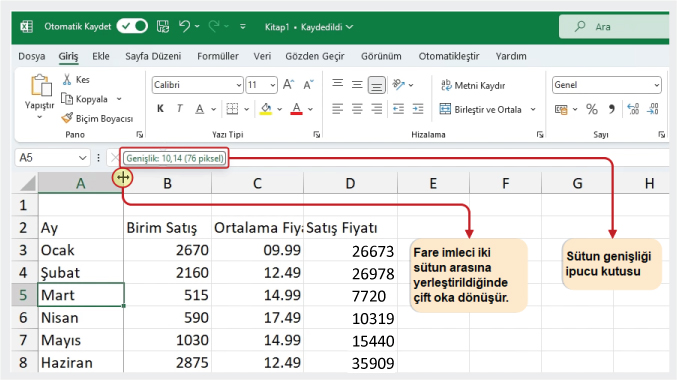The width and height of the screenshot is (677, 380).
Task: Expand the Kitap1 Kaydedildi title dropdown
Action: tap(350, 27)
